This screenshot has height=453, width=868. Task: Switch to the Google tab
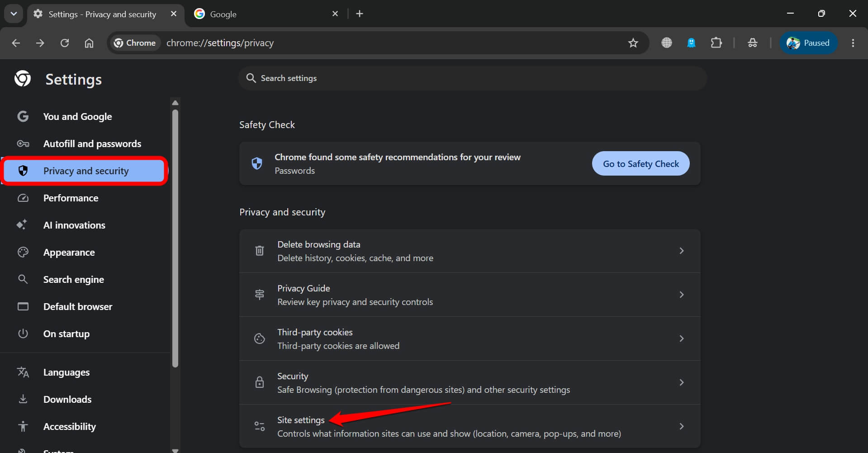coord(266,14)
